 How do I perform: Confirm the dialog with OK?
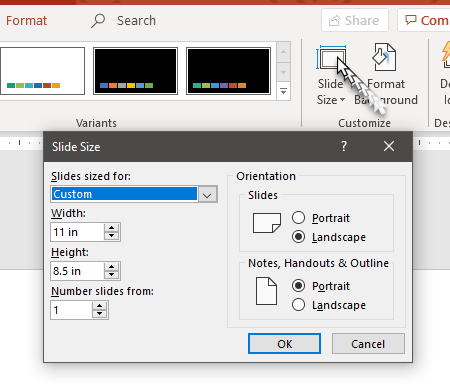[x=284, y=344]
